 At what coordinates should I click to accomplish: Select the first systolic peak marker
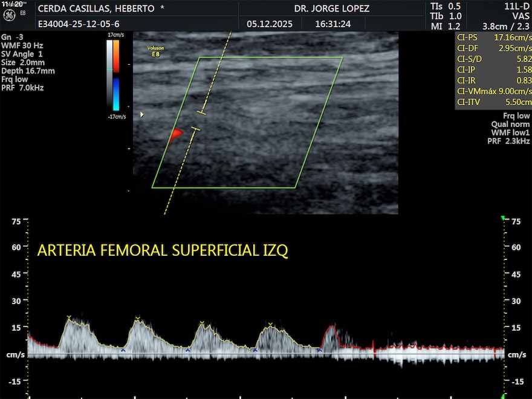(x=69, y=317)
